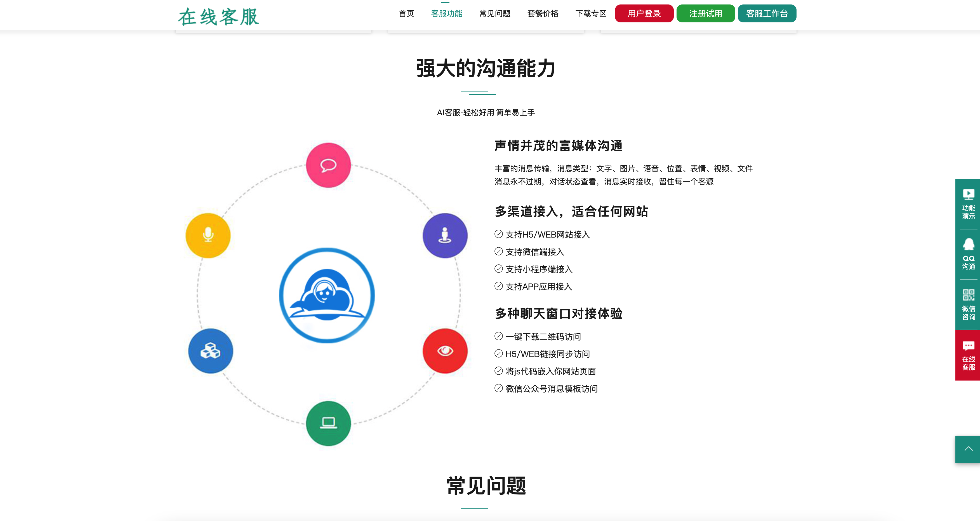Open the red 在线客服 chat widget
The height and width of the screenshot is (521, 980).
coord(968,355)
